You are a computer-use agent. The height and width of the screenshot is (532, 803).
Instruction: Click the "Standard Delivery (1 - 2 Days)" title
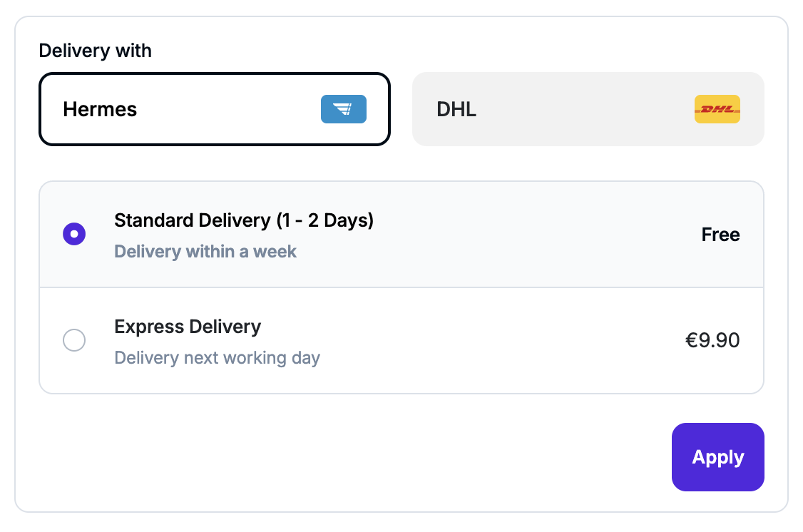[x=244, y=220]
